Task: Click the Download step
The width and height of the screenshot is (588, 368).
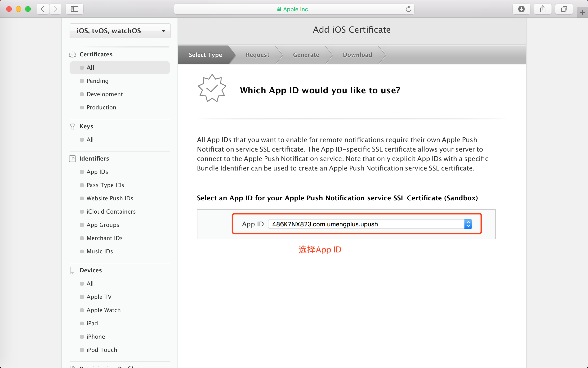Action: pyautogui.click(x=357, y=55)
